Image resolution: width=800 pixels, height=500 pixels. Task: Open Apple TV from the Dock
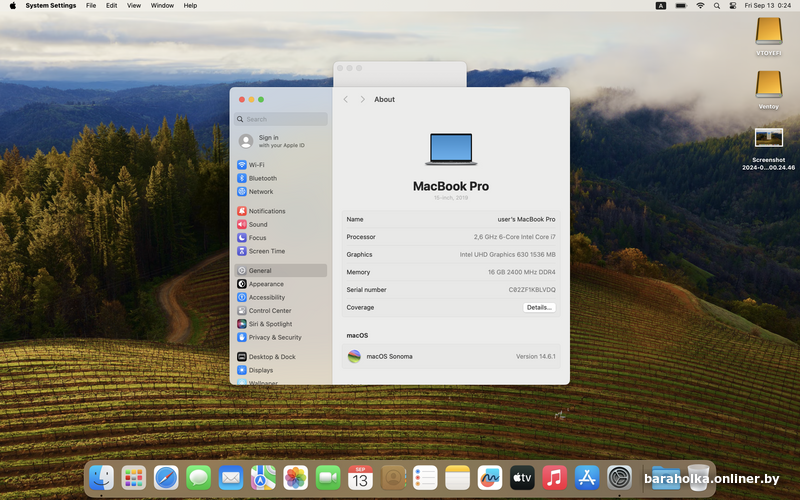(522, 478)
